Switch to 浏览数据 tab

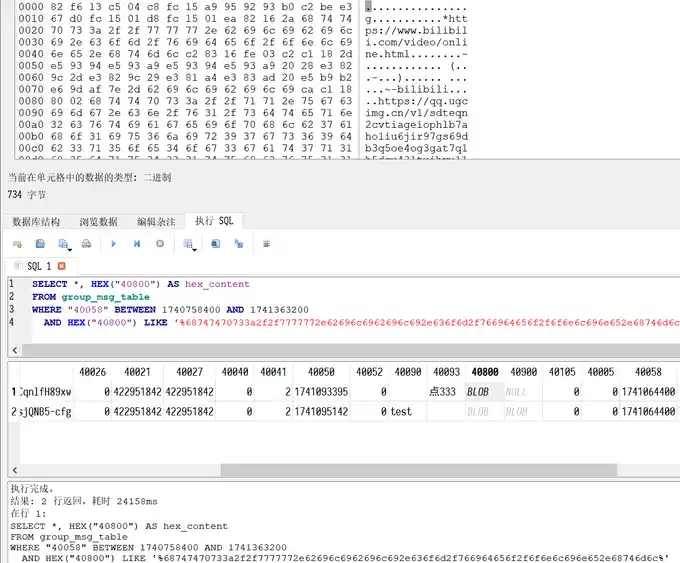(98, 222)
